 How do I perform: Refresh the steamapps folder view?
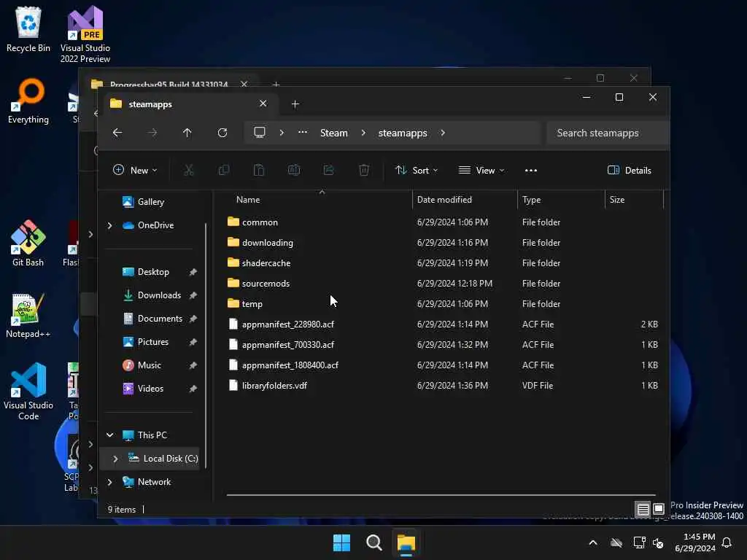tap(222, 133)
